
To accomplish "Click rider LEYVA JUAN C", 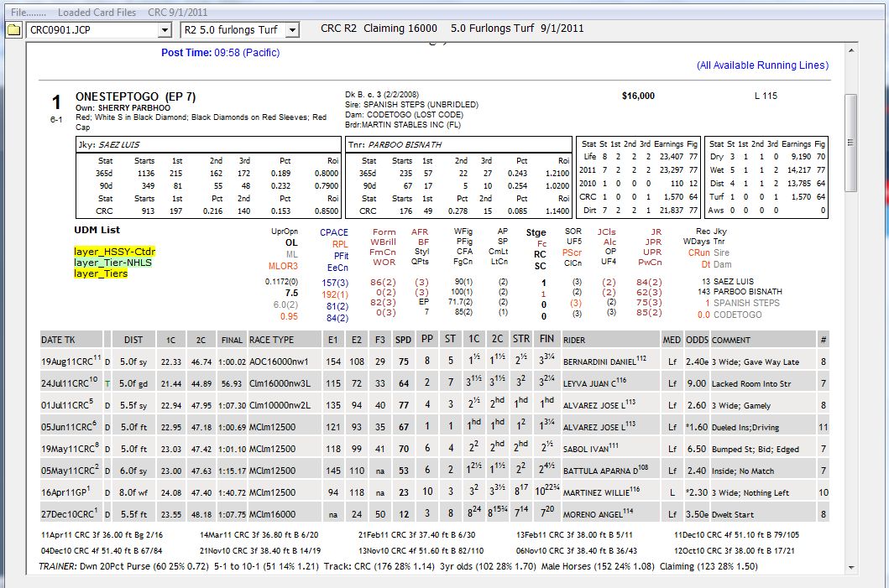I will [594, 383].
